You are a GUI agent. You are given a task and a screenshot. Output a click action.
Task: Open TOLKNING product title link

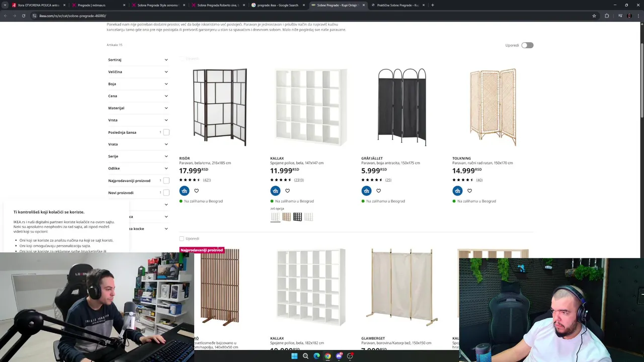point(461,158)
